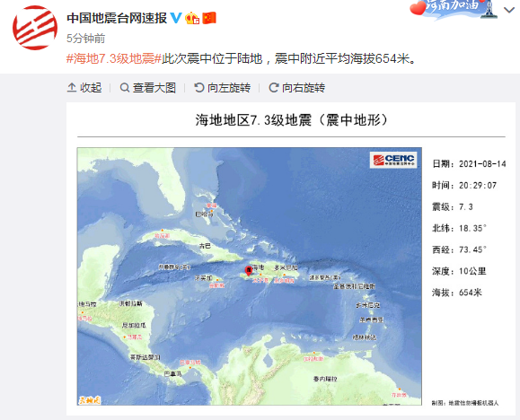This screenshot has height=420, width=520.
Task: Open the 5分钟前 post timestamp
Action: (86, 39)
